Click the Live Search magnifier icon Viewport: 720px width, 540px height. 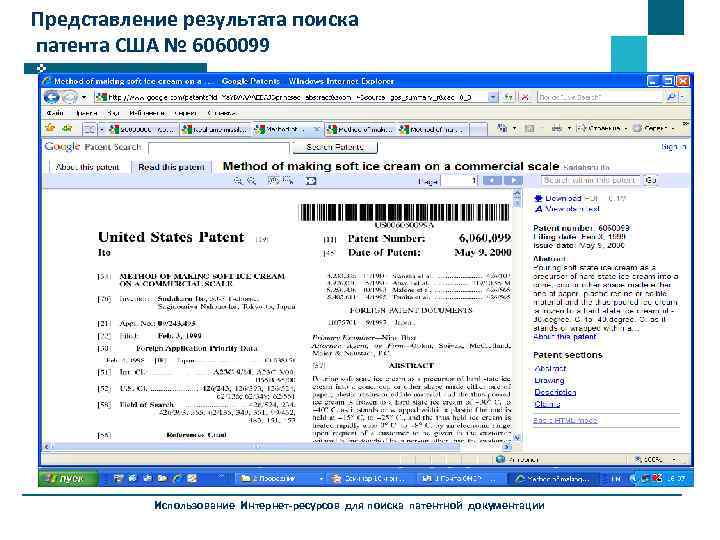click(x=671, y=97)
